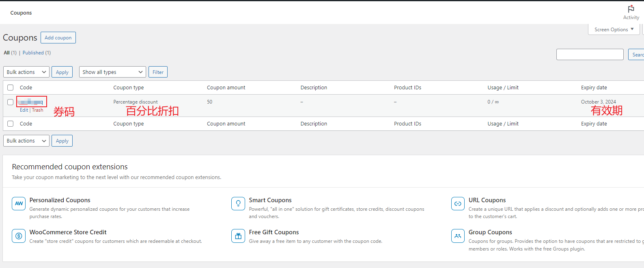The width and height of the screenshot is (644, 268).
Task: Click the Group Coupons people icon
Action: pos(458,236)
